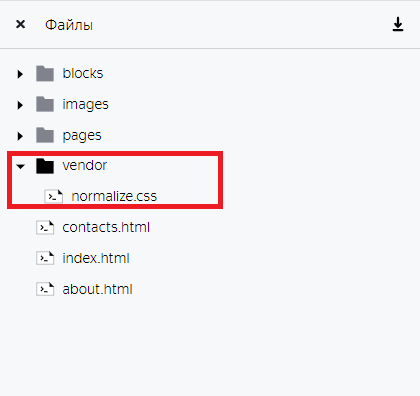
Task: Click the black vendor folder icon
Action: click(45, 166)
